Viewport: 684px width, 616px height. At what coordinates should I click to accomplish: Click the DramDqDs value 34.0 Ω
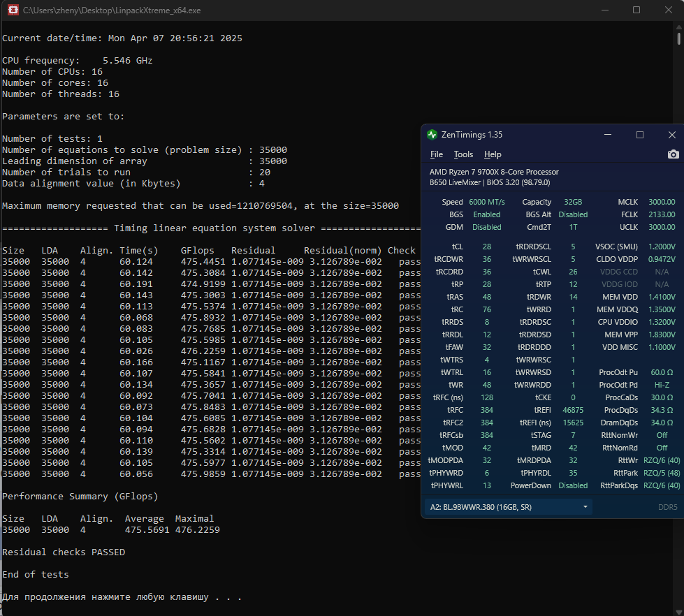(662, 423)
